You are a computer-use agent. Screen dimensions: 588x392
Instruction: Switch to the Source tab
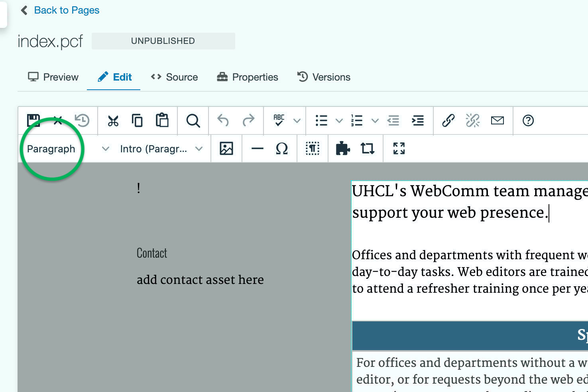point(174,77)
